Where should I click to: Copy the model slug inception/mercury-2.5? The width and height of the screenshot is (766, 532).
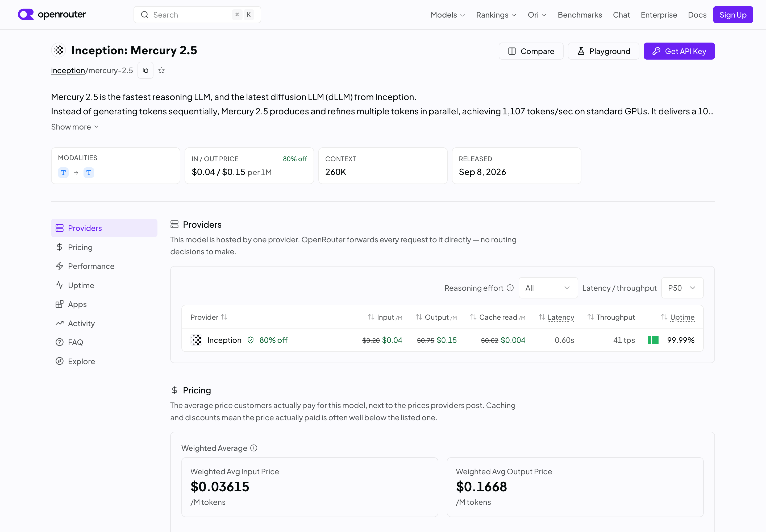point(145,70)
